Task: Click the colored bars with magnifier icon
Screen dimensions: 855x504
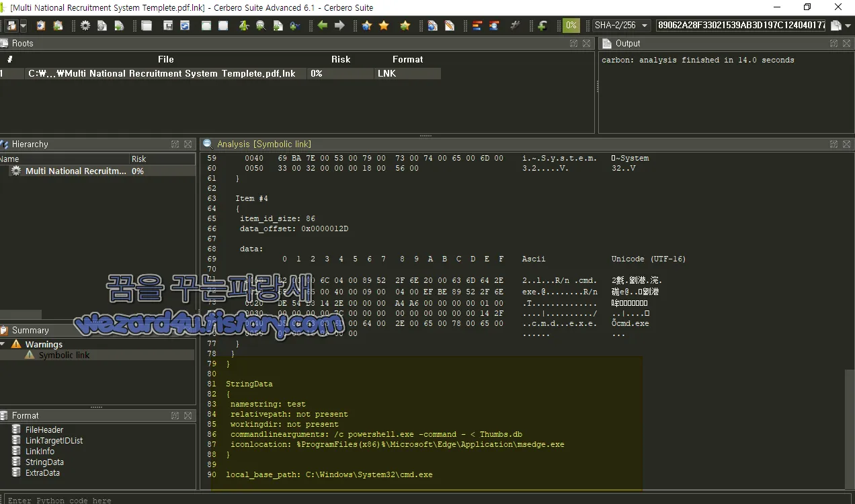Action: tap(494, 26)
